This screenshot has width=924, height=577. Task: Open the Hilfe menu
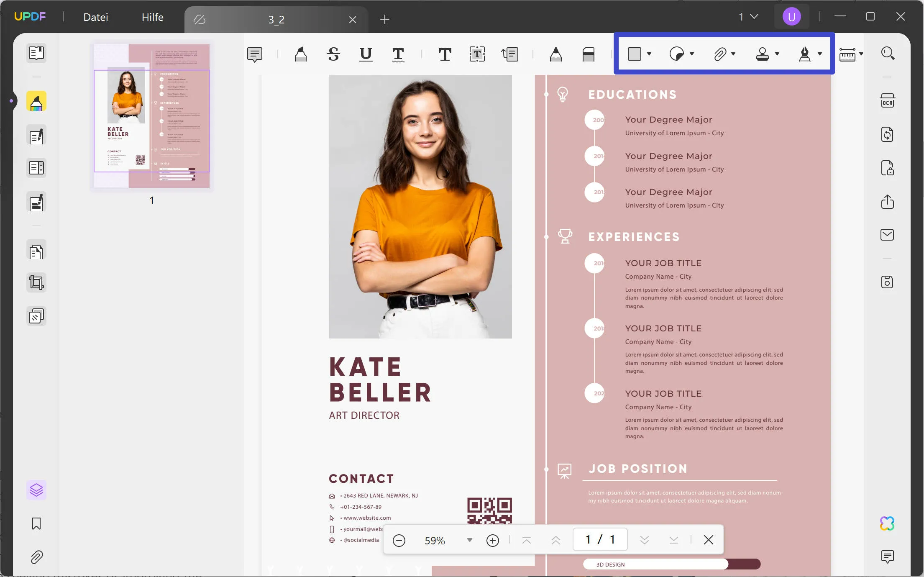pos(152,17)
